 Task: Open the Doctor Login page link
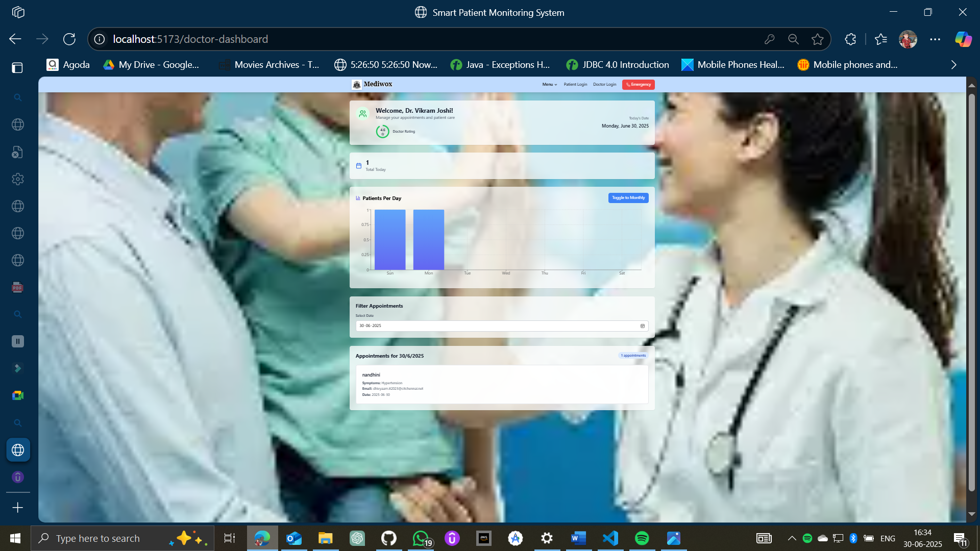coord(604,85)
